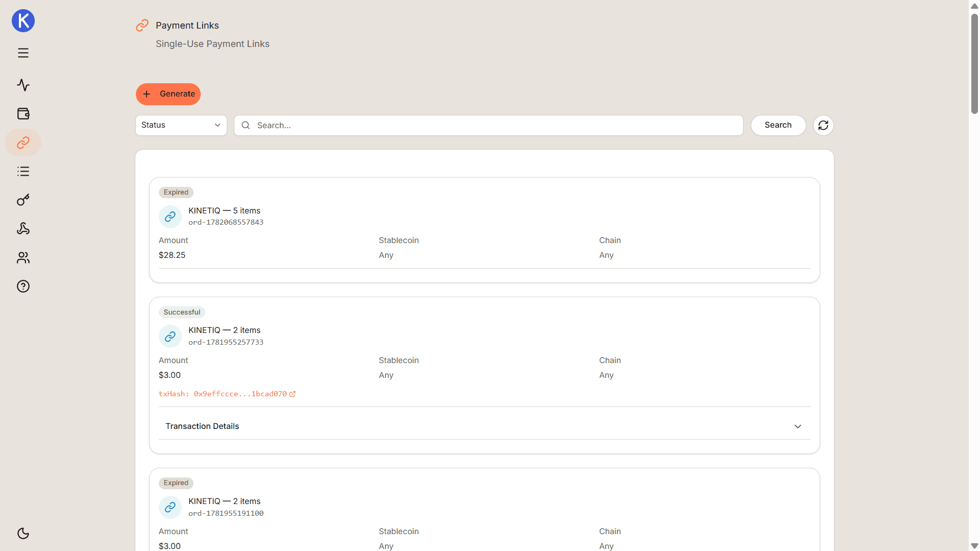Click the Generate button
980x551 pixels.
click(168, 94)
